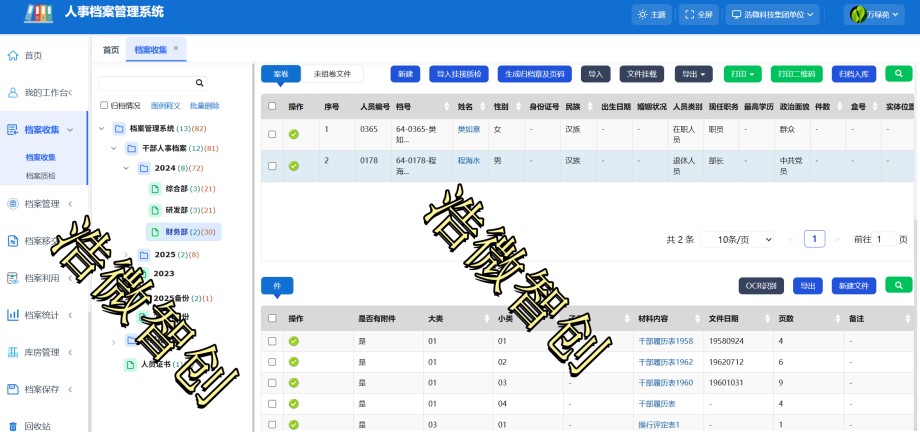Click the tree search magnifier icon
The image size is (920, 432).
[x=199, y=83]
